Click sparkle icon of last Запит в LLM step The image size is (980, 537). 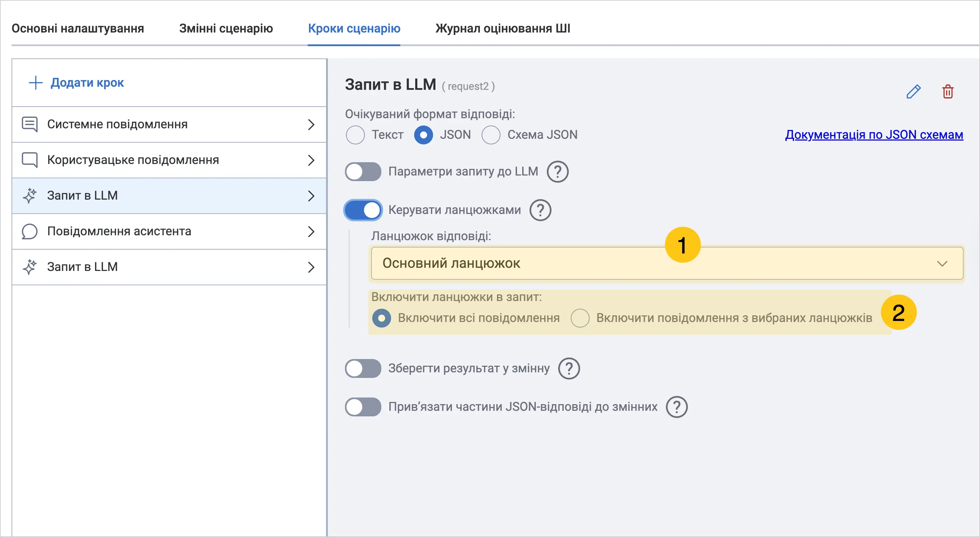pos(30,267)
